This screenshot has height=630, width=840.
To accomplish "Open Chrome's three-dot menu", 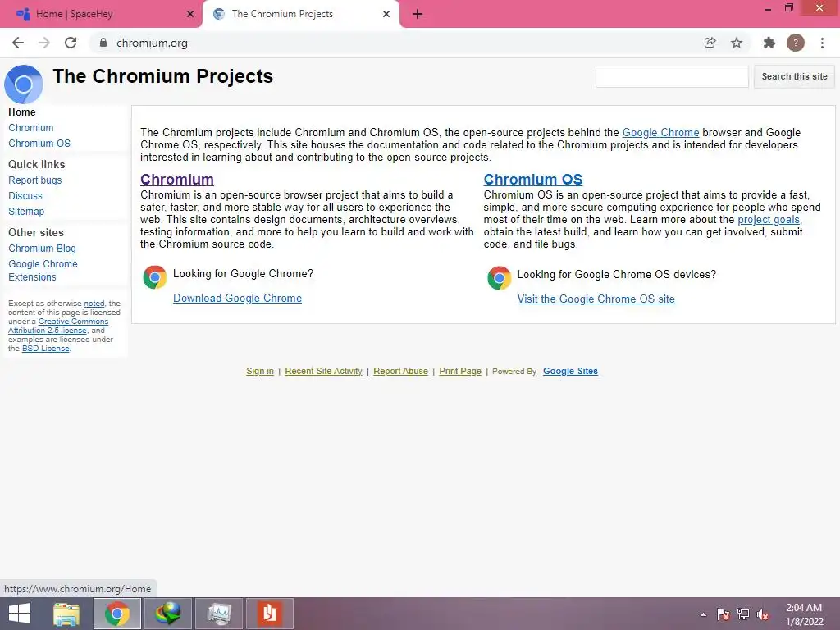I will pyautogui.click(x=822, y=43).
